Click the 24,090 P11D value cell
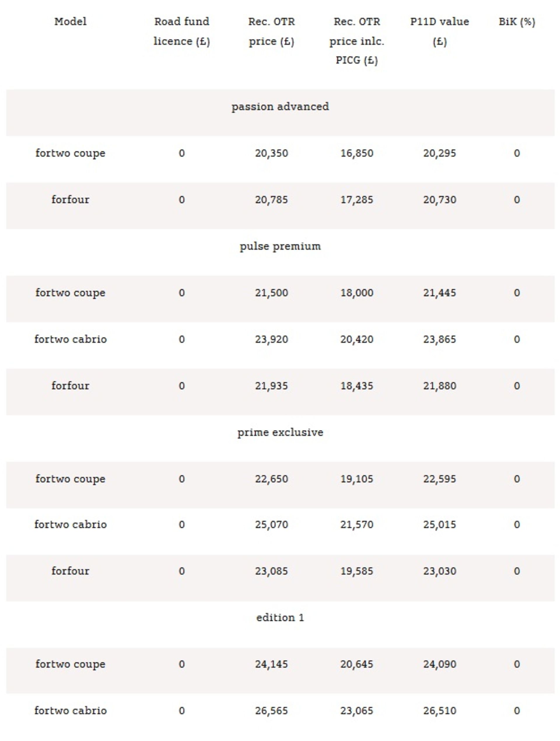 pos(440,664)
